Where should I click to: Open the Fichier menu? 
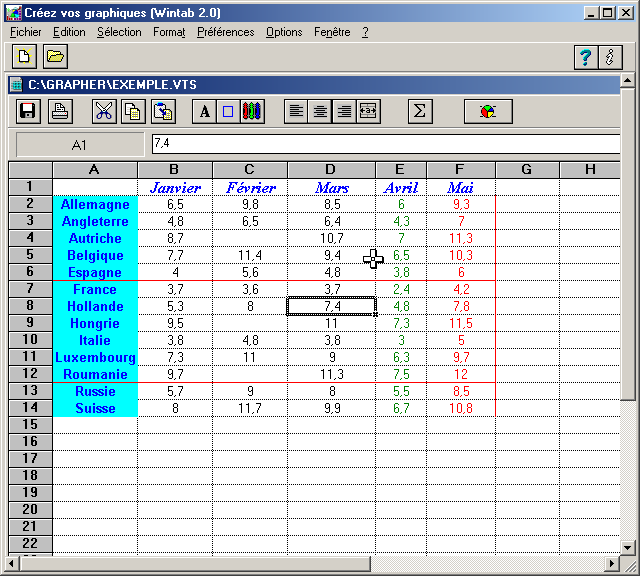coord(24,32)
